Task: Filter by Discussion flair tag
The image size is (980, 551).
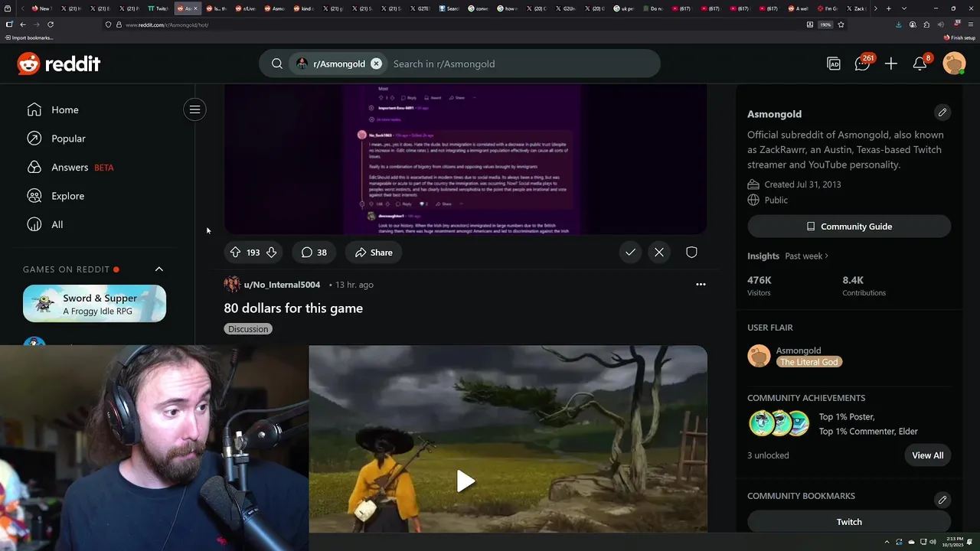Action: click(248, 329)
